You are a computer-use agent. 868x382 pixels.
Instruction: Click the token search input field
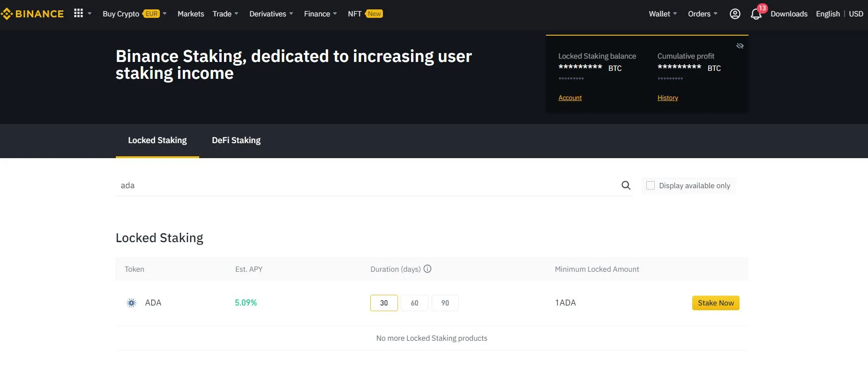pyautogui.click(x=366, y=185)
